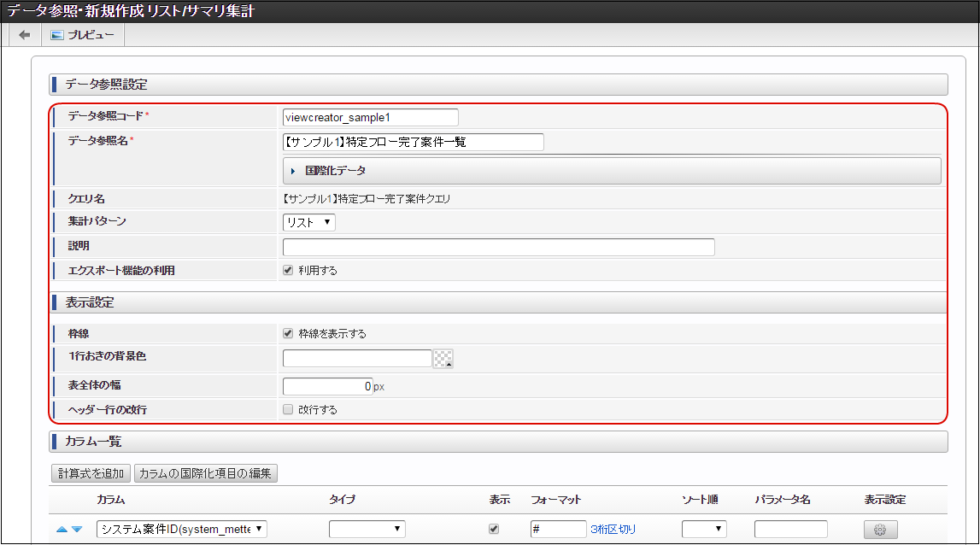Click the 説明 description input field
Image resolution: width=980 pixels, height=545 pixels.
click(x=498, y=247)
